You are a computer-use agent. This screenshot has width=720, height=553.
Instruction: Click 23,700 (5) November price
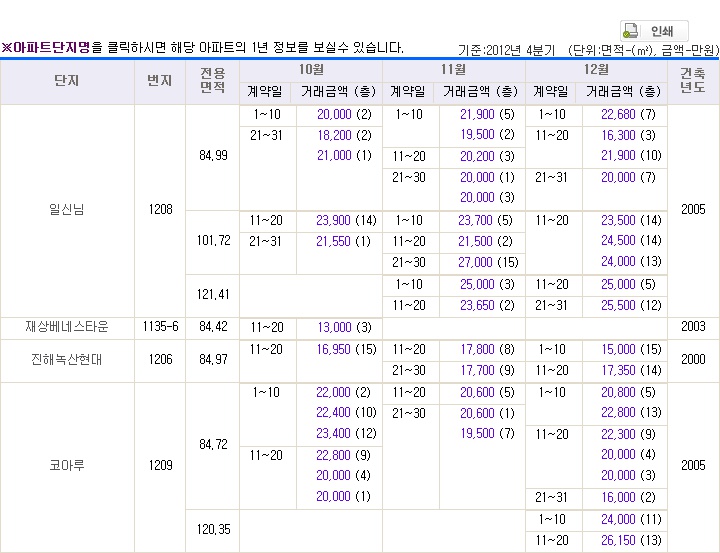click(x=485, y=221)
